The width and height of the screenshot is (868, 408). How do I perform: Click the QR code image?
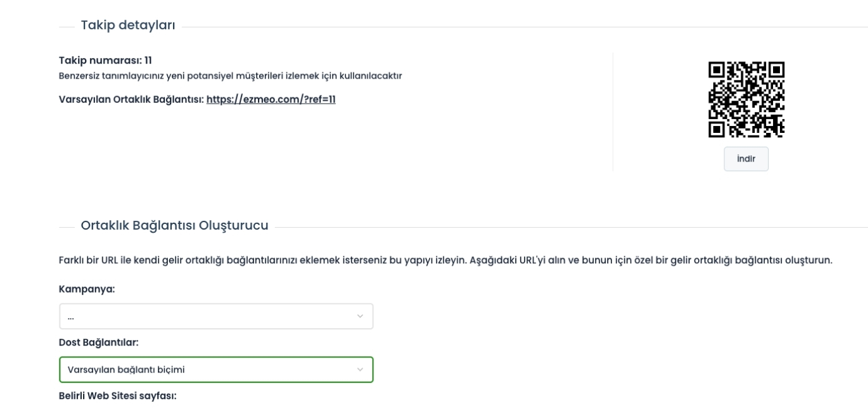(746, 99)
